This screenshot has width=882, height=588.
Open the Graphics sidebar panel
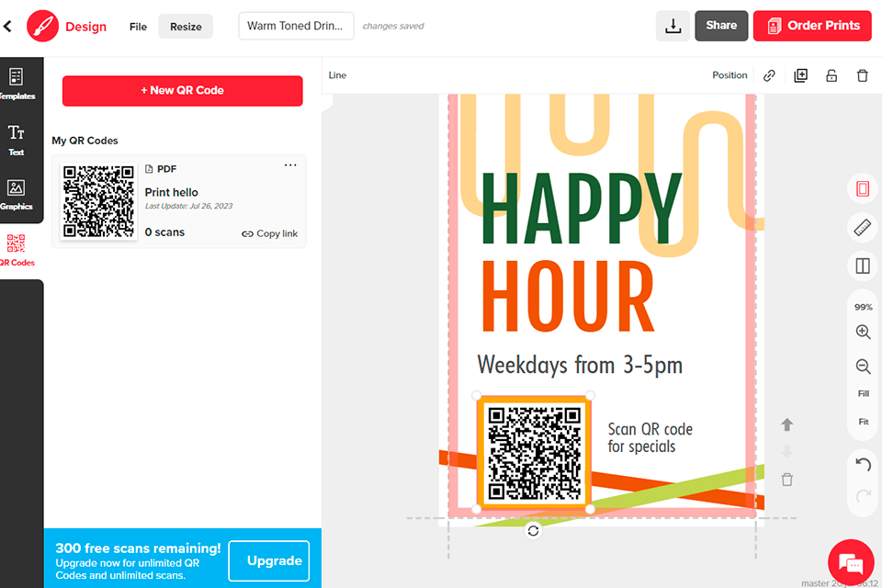pyautogui.click(x=17, y=195)
